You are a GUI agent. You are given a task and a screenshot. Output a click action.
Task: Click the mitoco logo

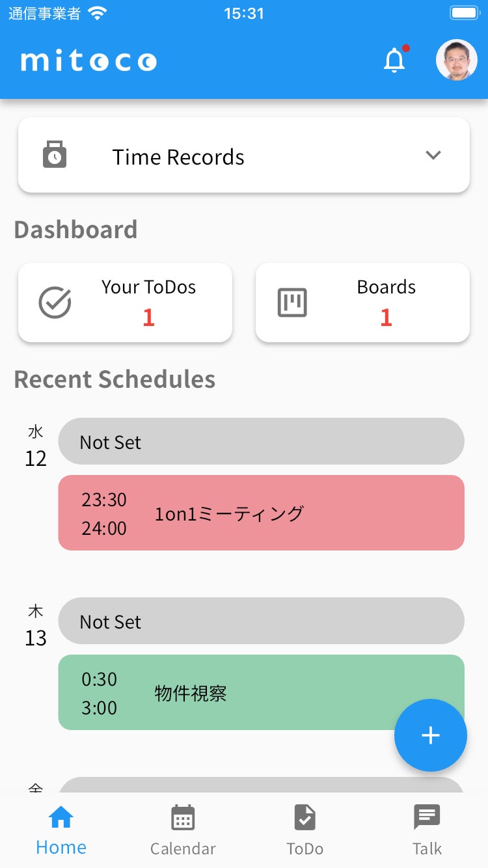coord(88,61)
